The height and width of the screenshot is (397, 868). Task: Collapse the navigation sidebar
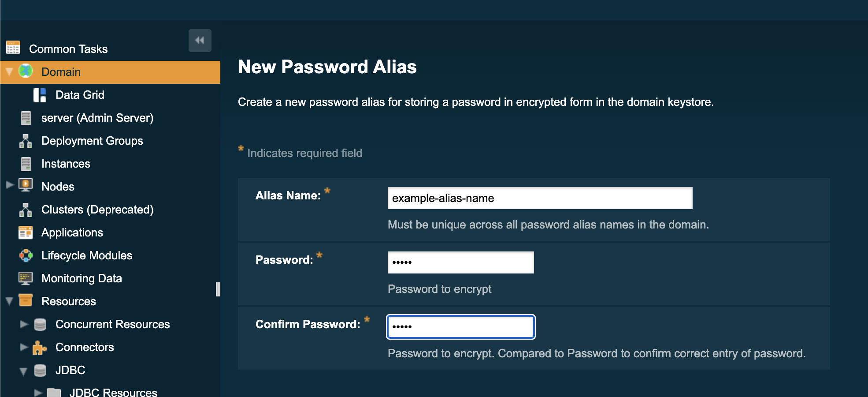click(x=200, y=40)
